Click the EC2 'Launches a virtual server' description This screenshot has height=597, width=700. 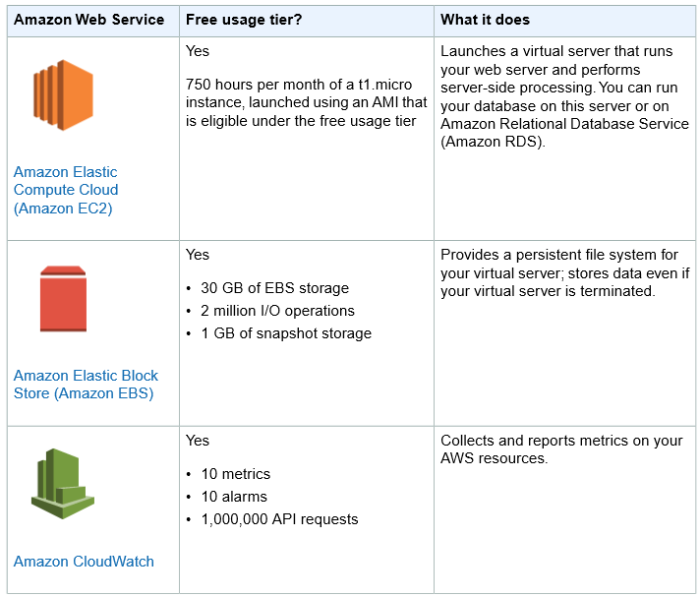click(564, 96)
